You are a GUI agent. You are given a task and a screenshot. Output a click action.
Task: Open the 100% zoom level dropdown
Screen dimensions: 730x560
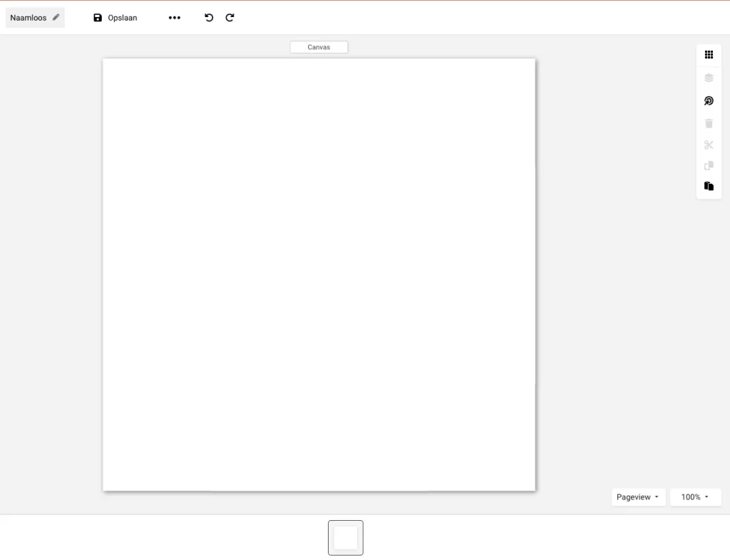tap(695, 497)
